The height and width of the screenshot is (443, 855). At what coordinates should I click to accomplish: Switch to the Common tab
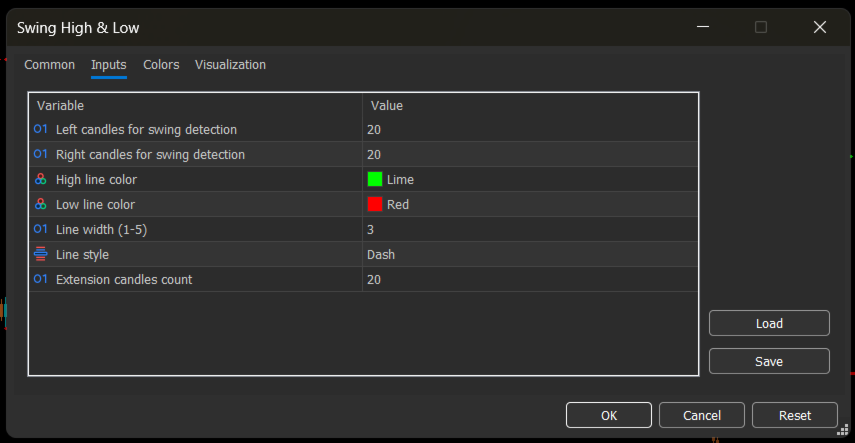(x=50, y=64)
